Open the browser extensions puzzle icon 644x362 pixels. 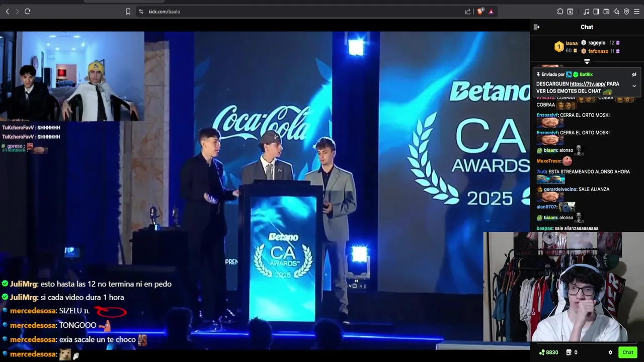(560, 11)
